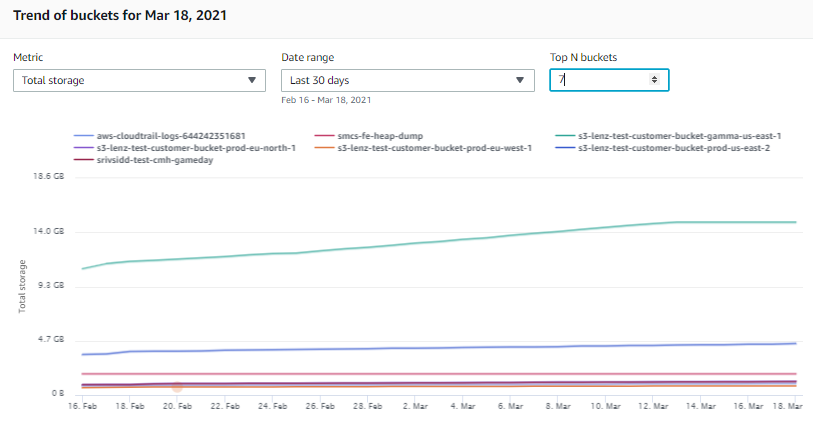
Task: Open the Metric dropdown showing Total storage
Action: pos(138,80)
